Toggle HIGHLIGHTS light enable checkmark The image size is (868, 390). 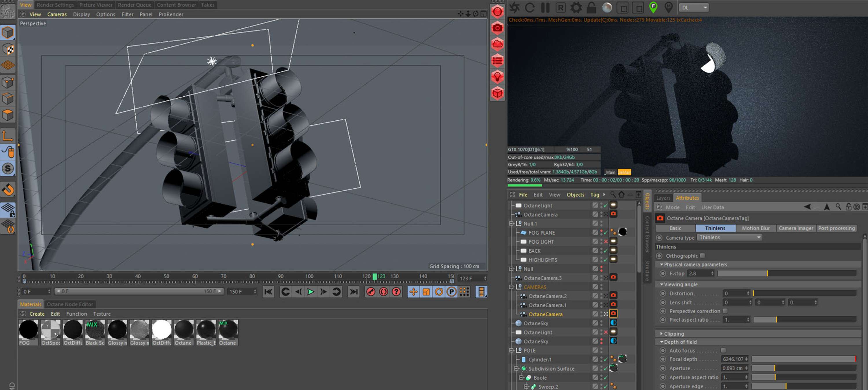pyautogui.click(x=606, y=260)
